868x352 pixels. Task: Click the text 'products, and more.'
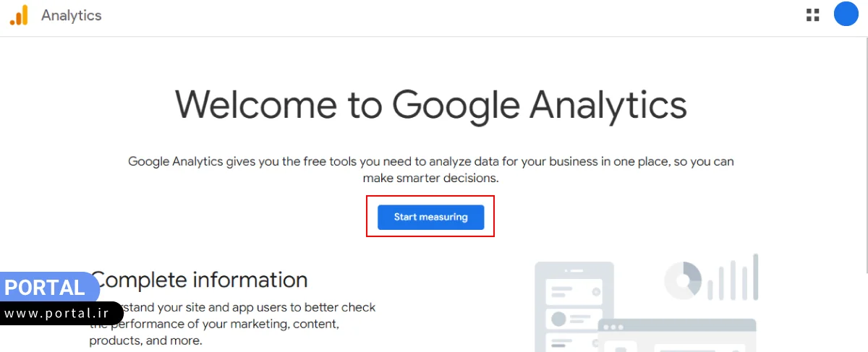coord(145,340)
